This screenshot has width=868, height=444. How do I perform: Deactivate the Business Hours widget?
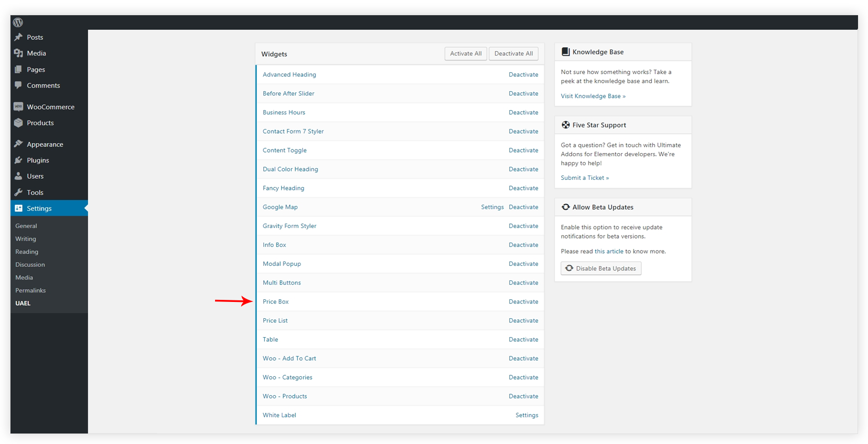523,112
